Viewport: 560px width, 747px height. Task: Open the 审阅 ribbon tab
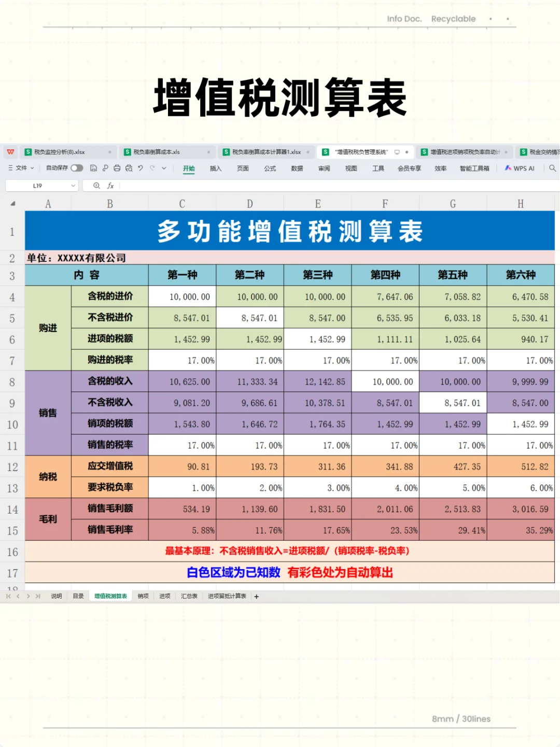tap(324, 169)
